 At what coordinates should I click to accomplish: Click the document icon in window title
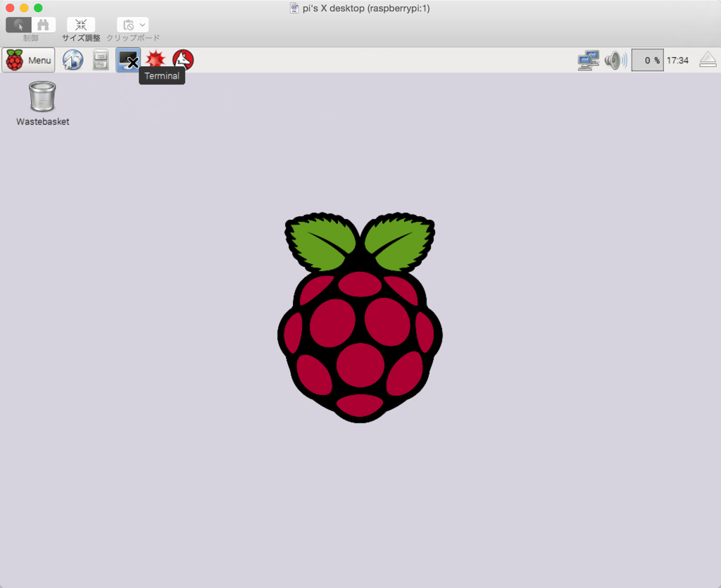click(x=294, y=8)
